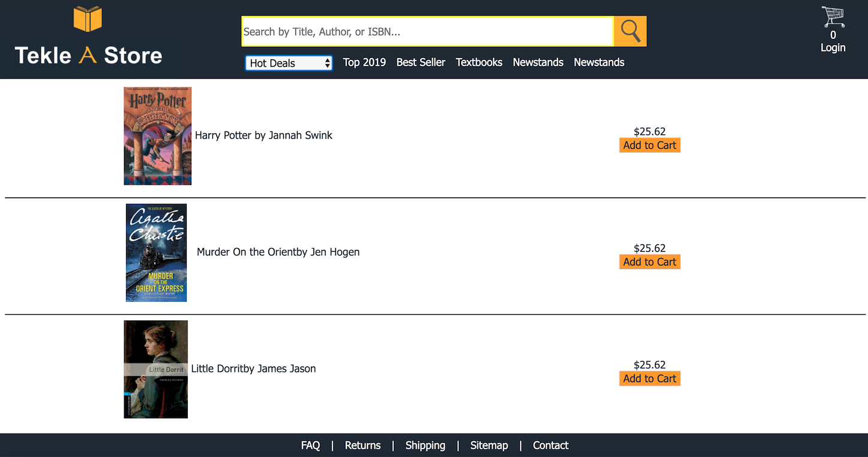The width and height of the screenshot is (868, 457).
Task: Click the search input field
Action: pyautogui.click(x=427, y=31)
